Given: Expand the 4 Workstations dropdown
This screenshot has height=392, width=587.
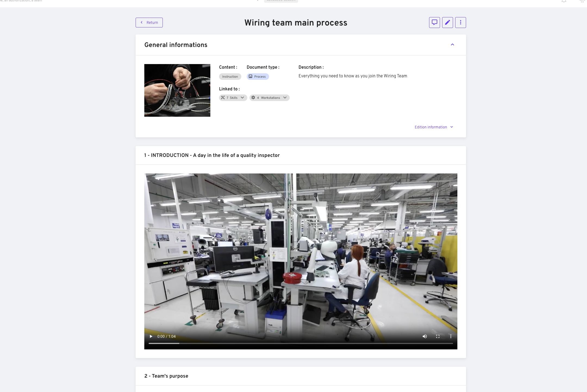Looking at the screenshot, I should tap(269, 98).
